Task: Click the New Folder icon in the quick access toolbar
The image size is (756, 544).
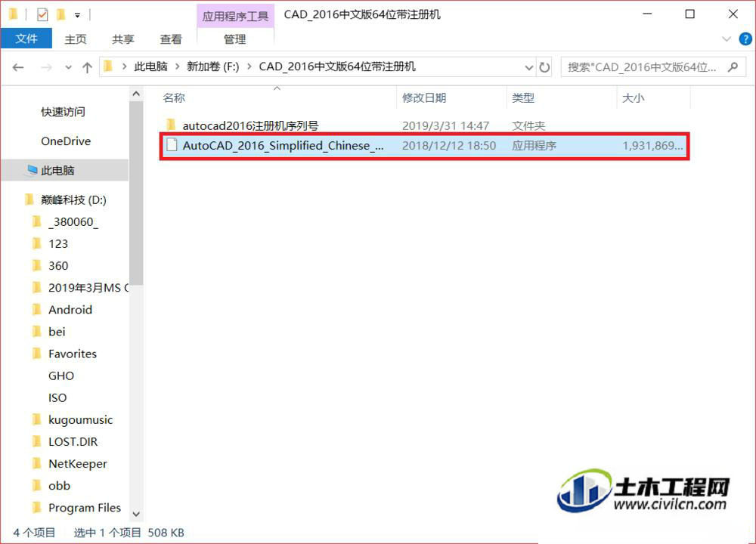Action: tap(60, 15)
